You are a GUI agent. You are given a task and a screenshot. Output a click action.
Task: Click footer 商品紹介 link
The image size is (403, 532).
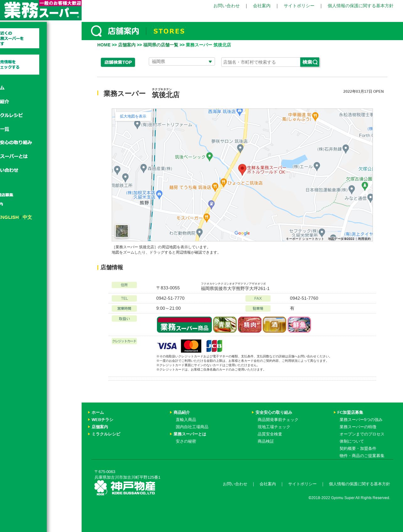182,413
